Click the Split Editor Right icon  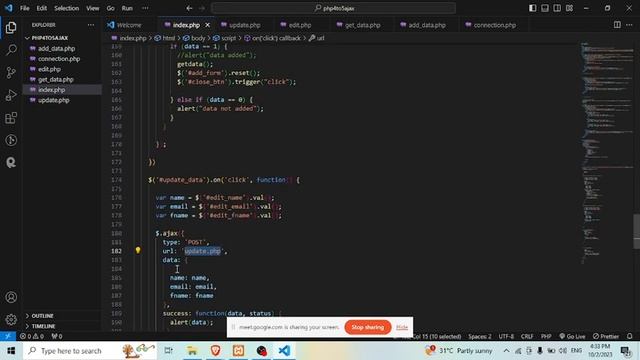click(x=617, y=25)
